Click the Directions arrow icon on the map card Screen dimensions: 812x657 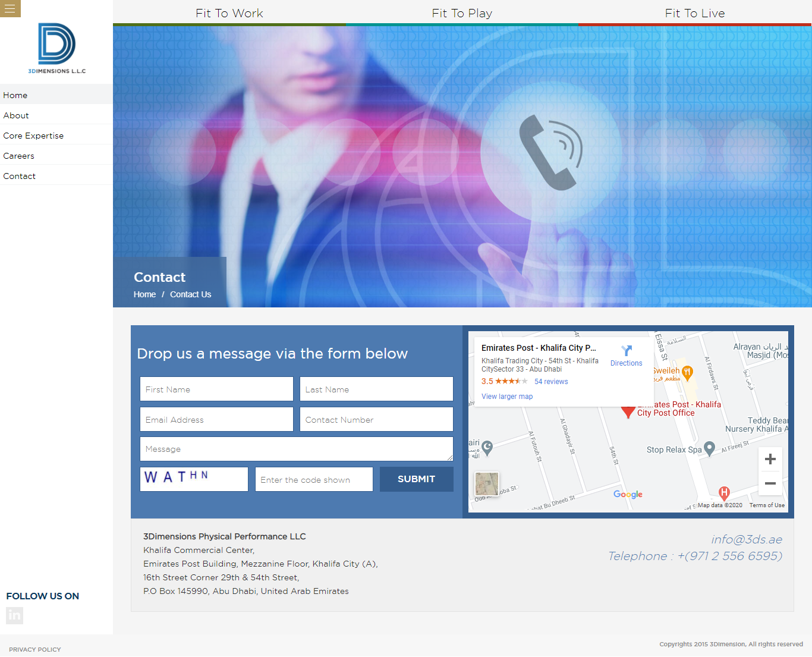[627, 350]
